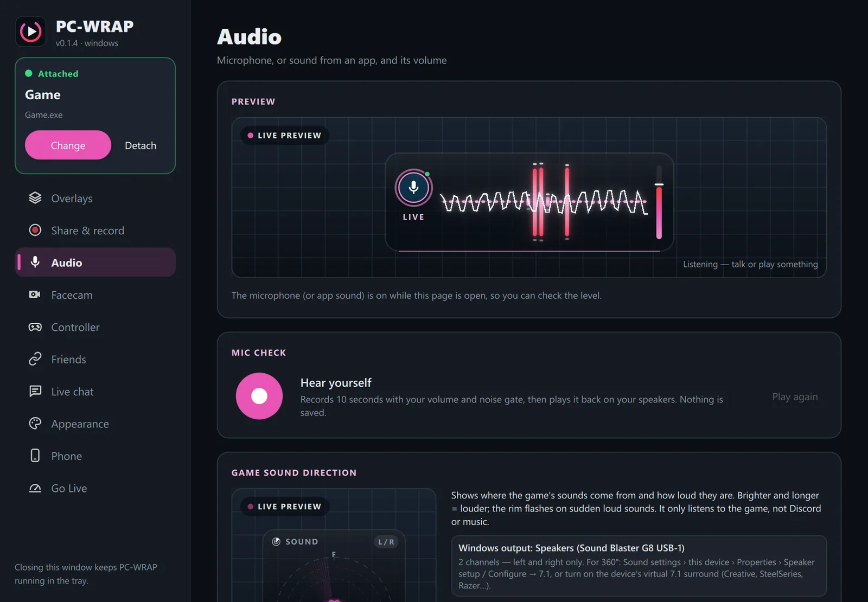Open the Overlays section

point(95,198)
